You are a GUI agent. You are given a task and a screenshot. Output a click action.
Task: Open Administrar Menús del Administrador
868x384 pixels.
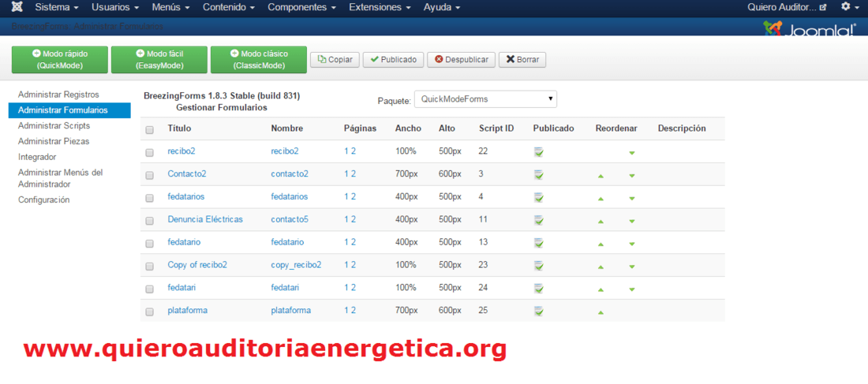click(60, 178)
